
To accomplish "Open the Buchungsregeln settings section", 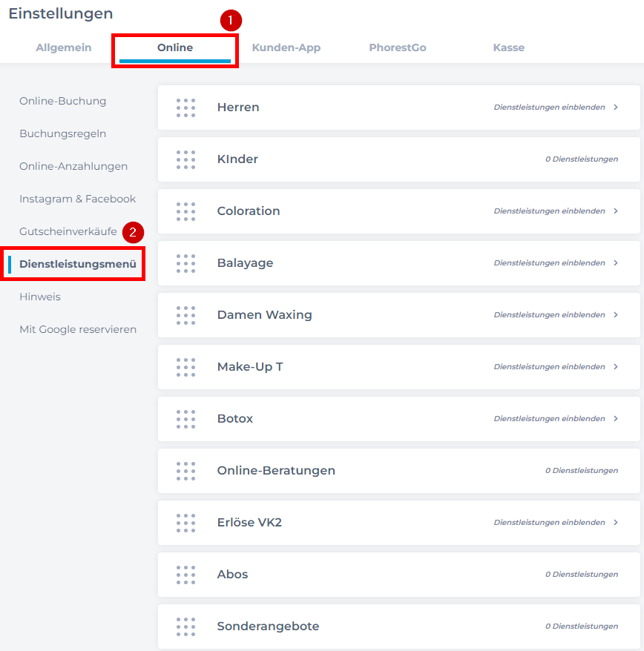I will point(63,133).
